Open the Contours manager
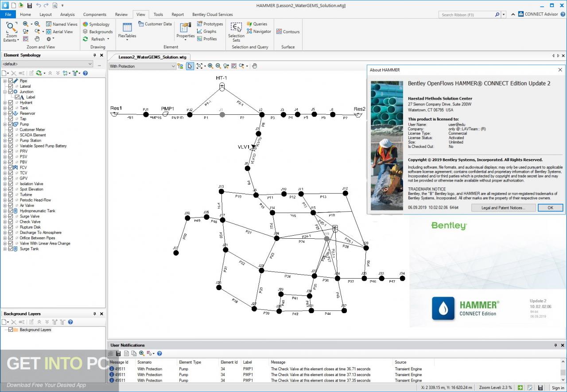567x392 pixels. (288, 31)
